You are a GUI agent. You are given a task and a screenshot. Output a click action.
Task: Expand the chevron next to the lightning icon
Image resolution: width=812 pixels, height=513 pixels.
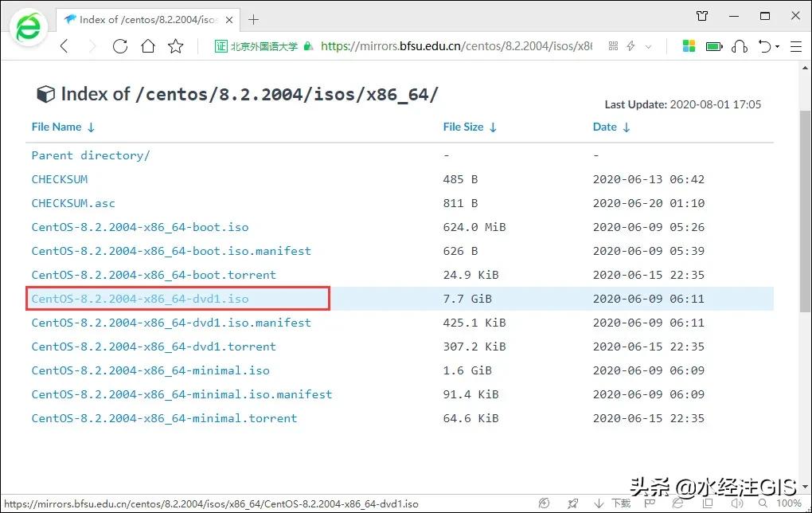click(x=647, y=46)
